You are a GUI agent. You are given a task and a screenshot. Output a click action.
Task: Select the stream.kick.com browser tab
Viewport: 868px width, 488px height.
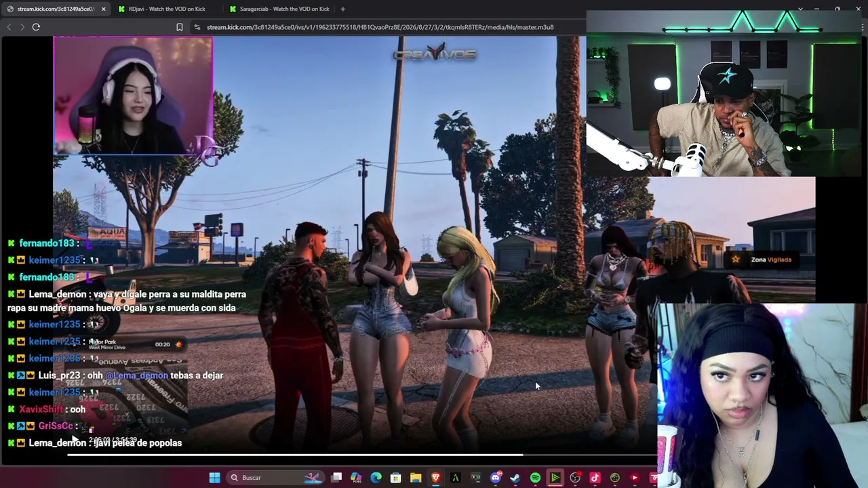coord(56,9)
